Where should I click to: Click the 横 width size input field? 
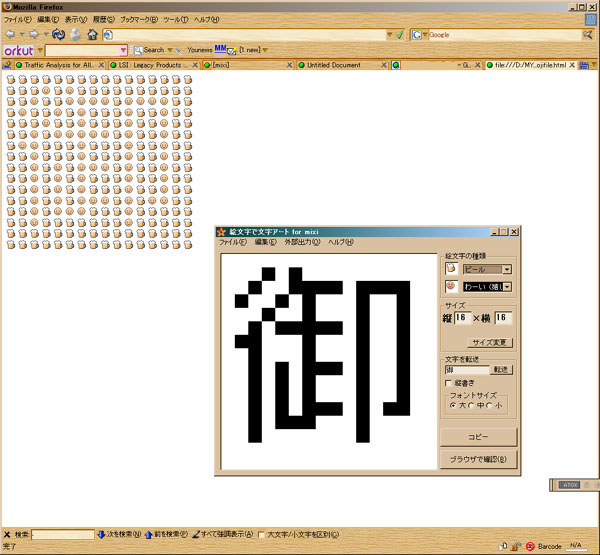503,318
